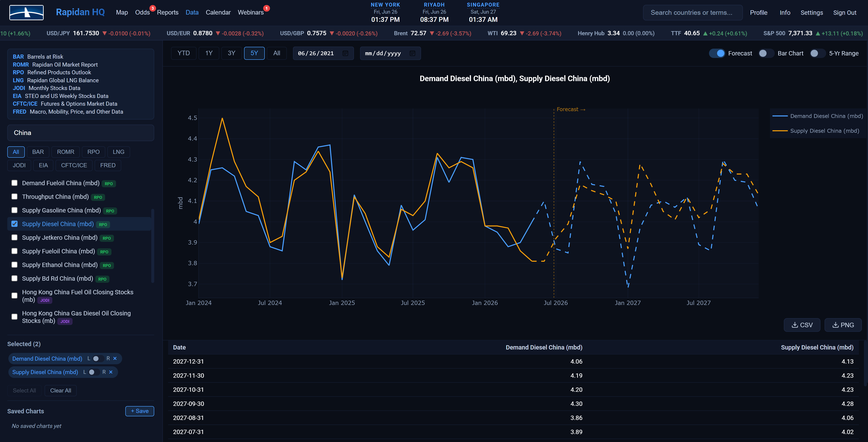868x442 pixels.
Task: Open the Calendar page
Action: click(218, 12)
